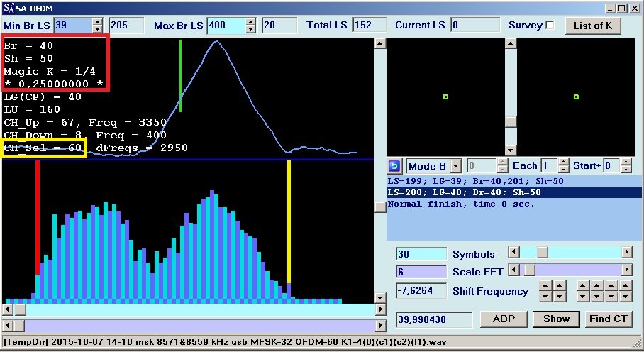Click the up arrow of the spectrum vertical scrollbar
Image resolution: width=644 pixels, height=352 pixels.
(x=380, y=43)
